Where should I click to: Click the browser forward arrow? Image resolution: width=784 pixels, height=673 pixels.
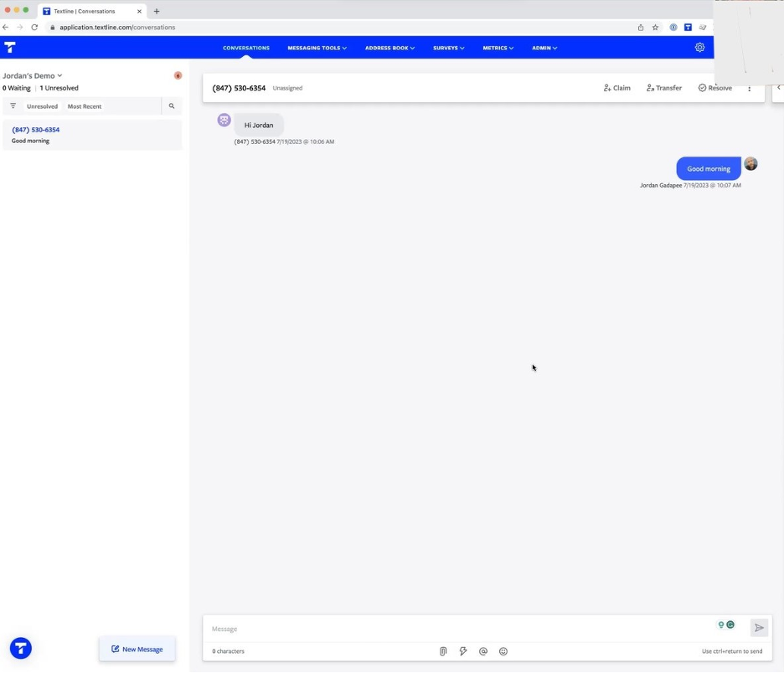click(20, 27)
